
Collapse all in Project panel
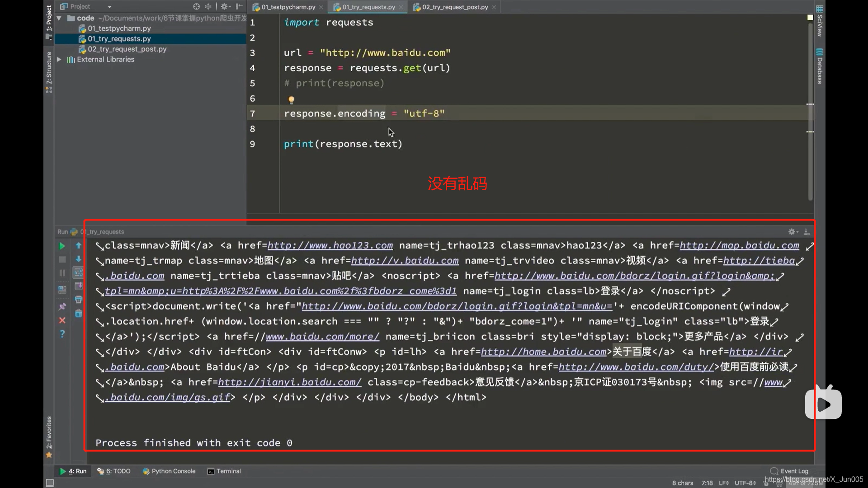pyautogui.click(x=208, y=6)
